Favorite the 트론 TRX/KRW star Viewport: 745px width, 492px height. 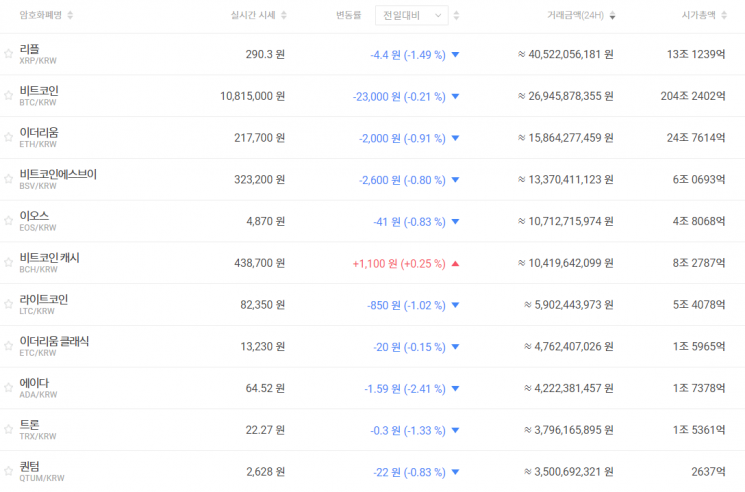[x=8, y=429]
